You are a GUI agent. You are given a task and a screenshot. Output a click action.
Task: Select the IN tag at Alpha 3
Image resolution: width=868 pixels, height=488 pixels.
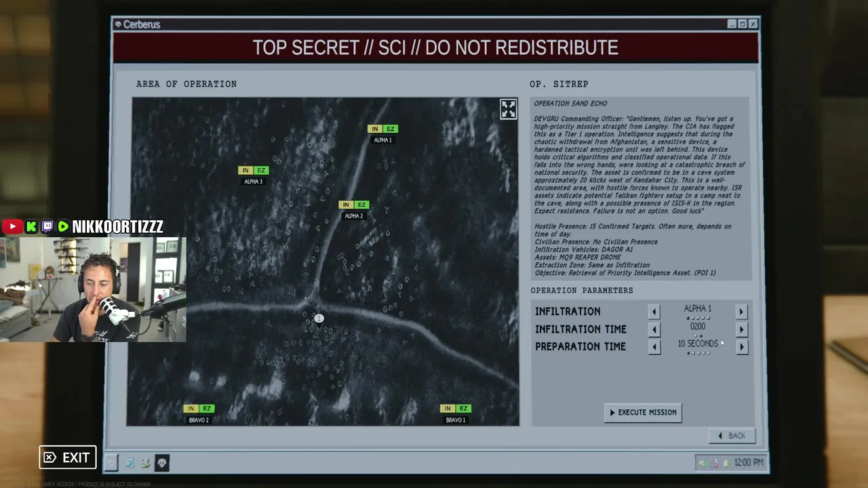tap(245, 170)
